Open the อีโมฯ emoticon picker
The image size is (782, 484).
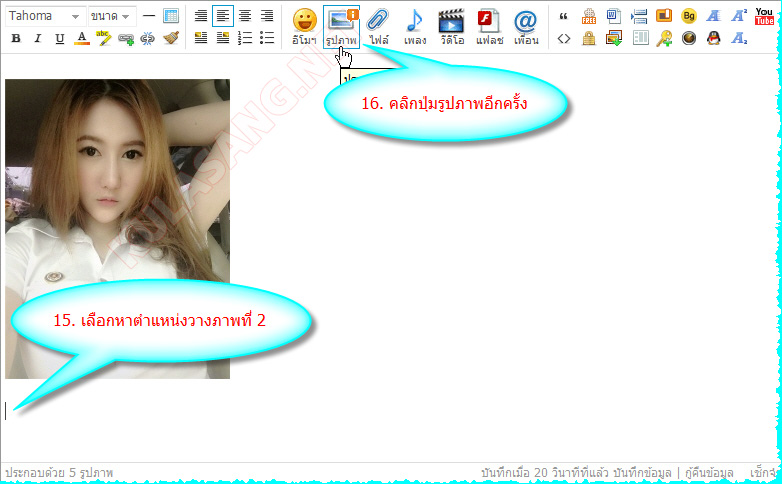pyautogui.click(x=304, y=27)
